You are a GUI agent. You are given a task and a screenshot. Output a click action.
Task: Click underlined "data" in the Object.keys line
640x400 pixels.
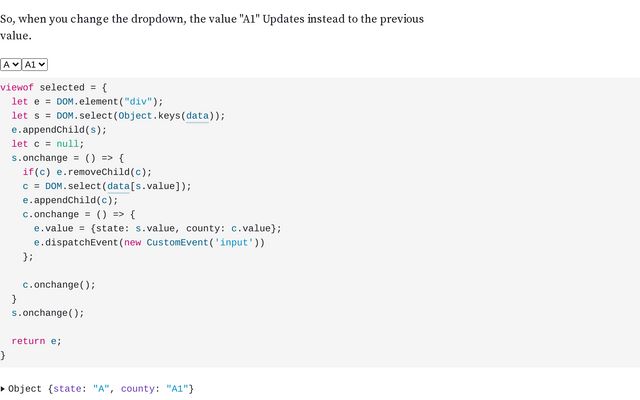point(197,116)
